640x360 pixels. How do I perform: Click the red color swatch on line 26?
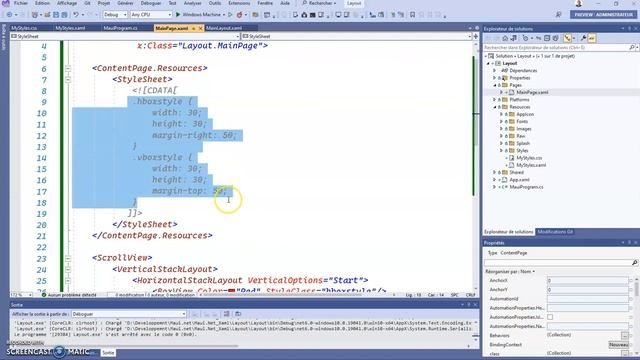click(x=231, y=291)
